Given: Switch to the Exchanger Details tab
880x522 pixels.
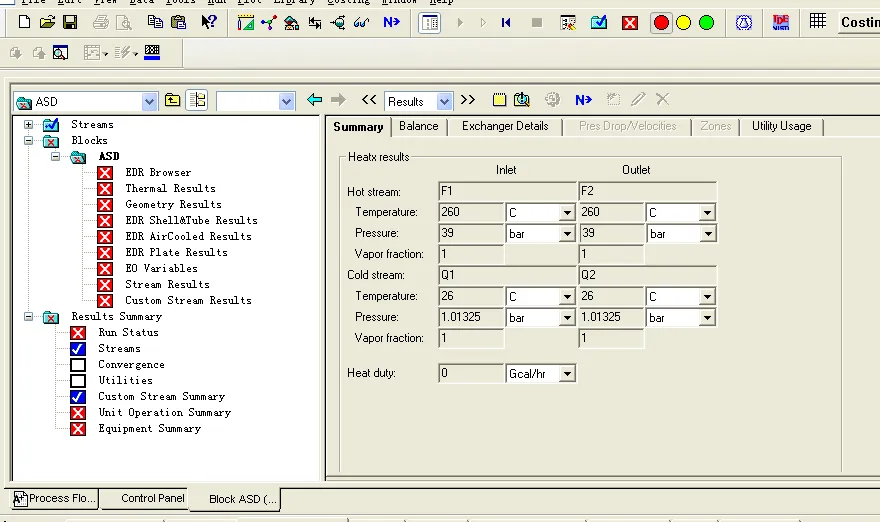Looking at the screenshot, I should [x=505, y=126].
